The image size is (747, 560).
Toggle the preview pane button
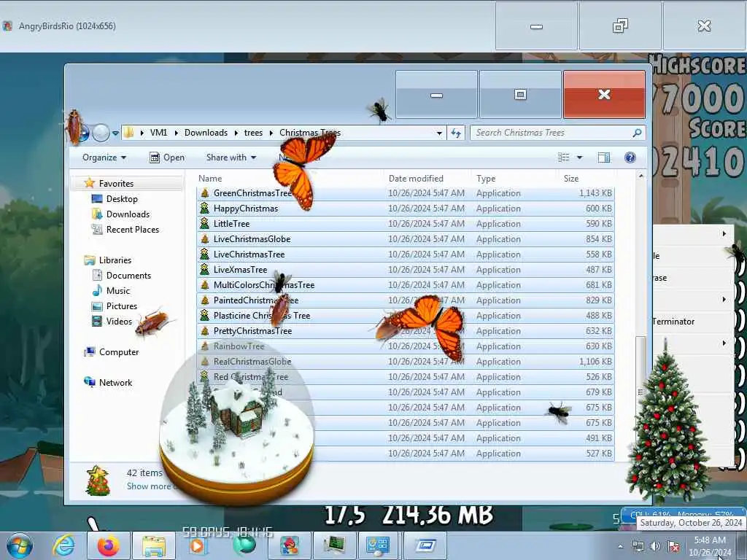coord(603,157)
